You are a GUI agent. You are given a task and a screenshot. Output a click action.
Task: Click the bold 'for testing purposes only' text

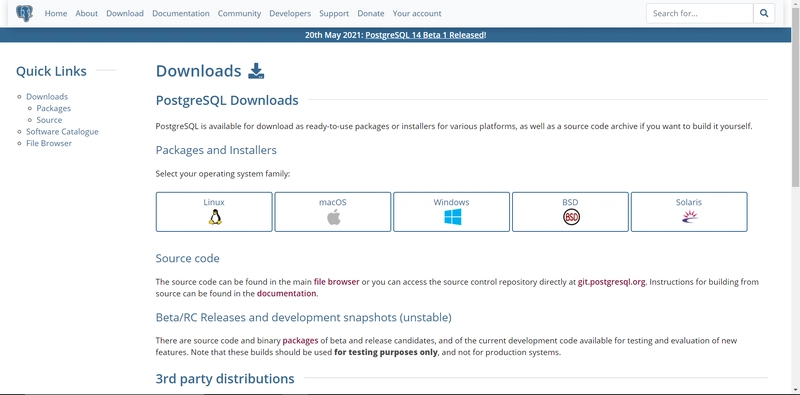coord(386,352)
